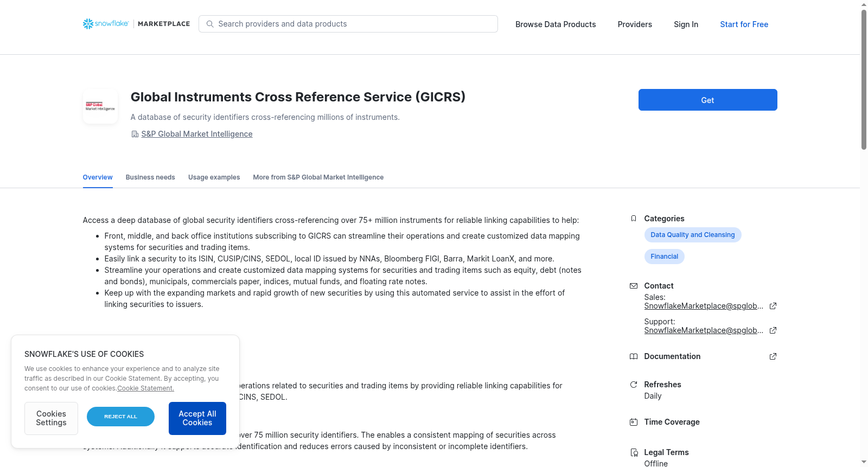Open Sales email external link icon

[773, 306]
